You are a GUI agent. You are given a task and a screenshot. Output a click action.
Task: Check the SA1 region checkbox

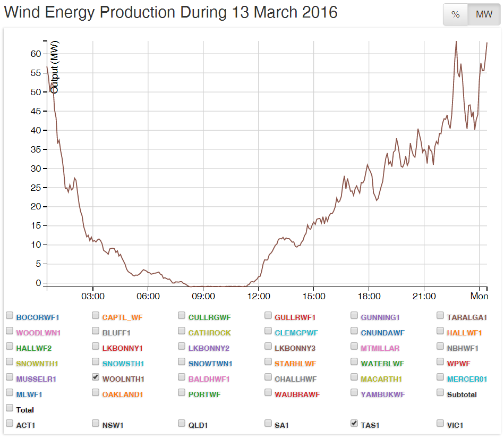point(268,423)
